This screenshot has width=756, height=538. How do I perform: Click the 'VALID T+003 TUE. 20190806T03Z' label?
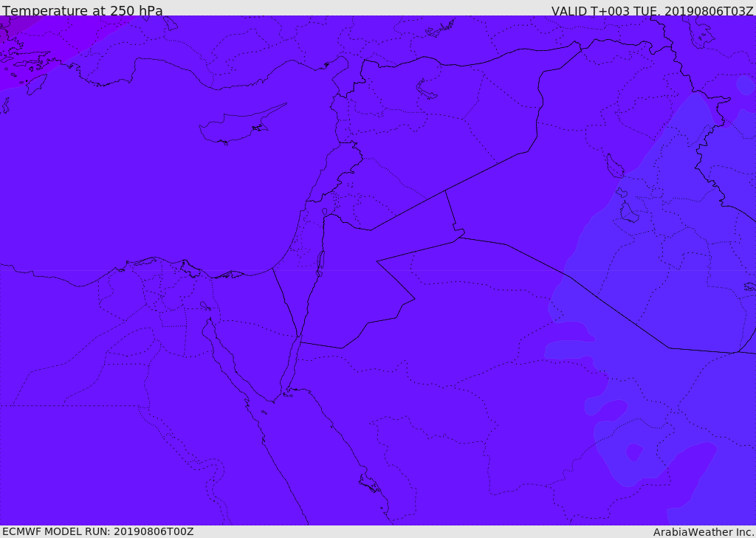pos(653,11)
